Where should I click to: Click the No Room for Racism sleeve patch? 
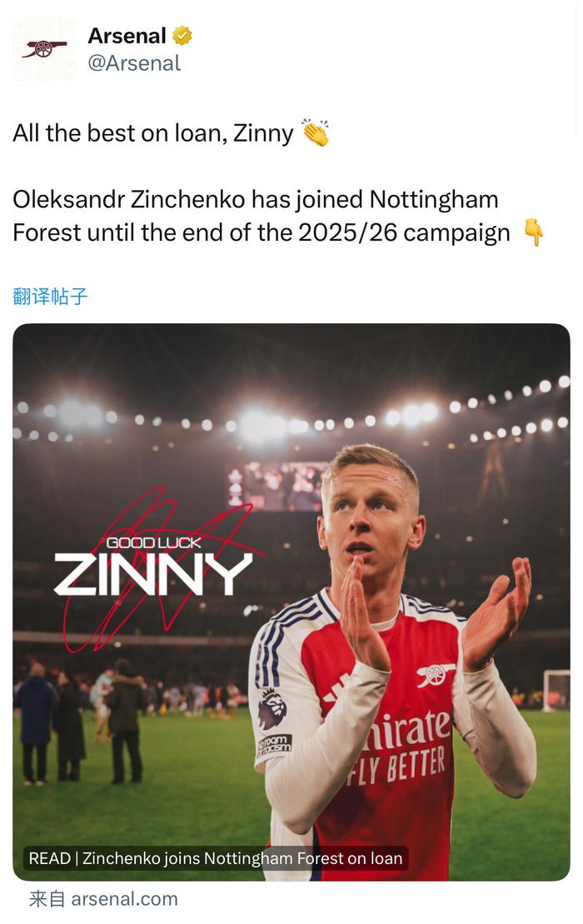[x=274, y=745]
